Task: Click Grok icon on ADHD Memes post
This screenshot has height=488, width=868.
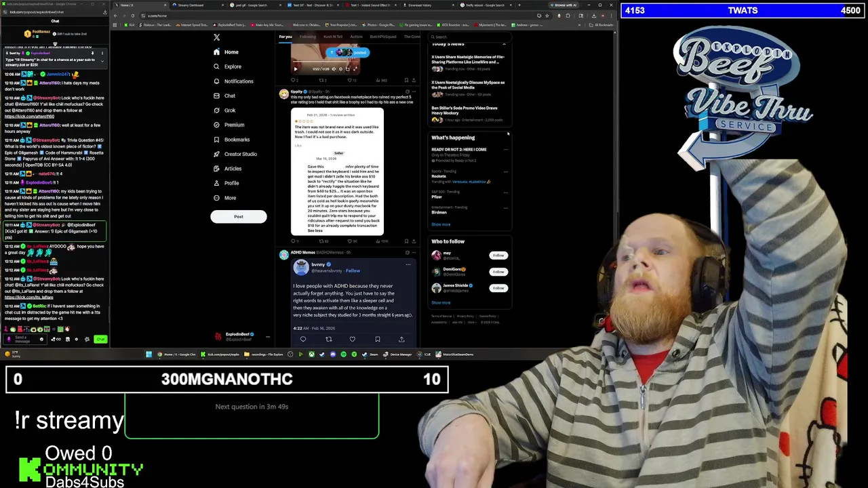Action: 408,253
